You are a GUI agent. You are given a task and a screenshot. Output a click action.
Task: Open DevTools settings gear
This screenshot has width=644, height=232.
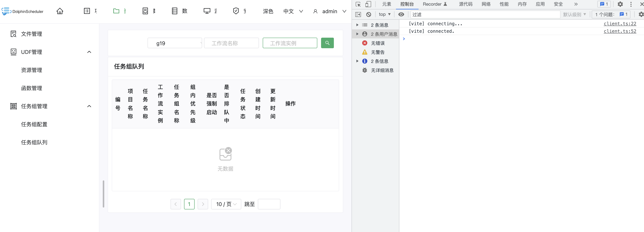(620, 4)
